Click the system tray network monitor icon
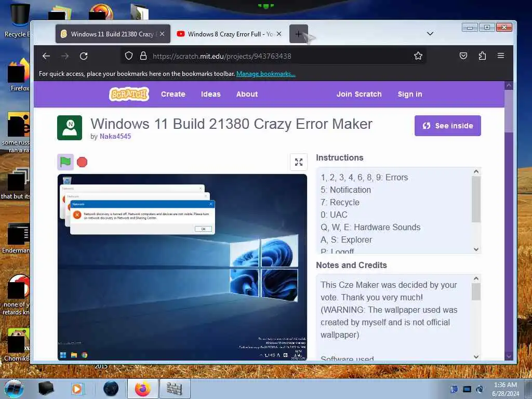Image resolution: width=532 pixels, height=399 pixels. click(x=467, y=389)
